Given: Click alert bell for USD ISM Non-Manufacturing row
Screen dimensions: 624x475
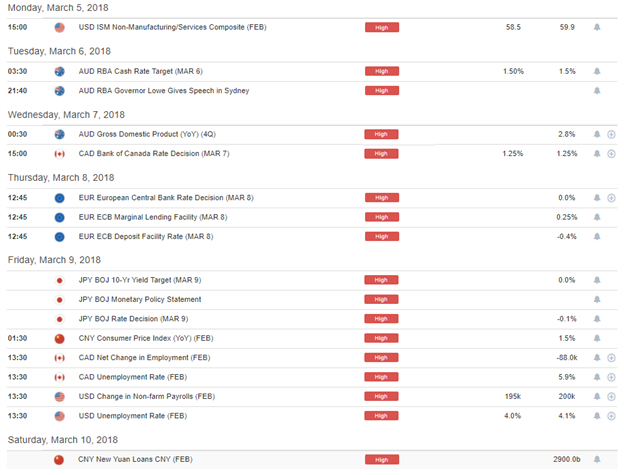Looking at the screenshot, I should click(597, 27).
